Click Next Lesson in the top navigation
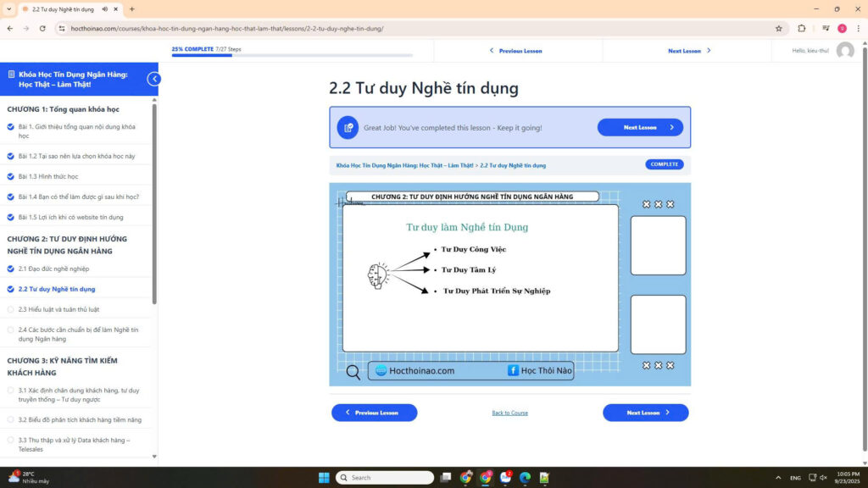Image resolution: width=868 pixels, height=488 pixels. pyautogui.click(x=688, y=51)
